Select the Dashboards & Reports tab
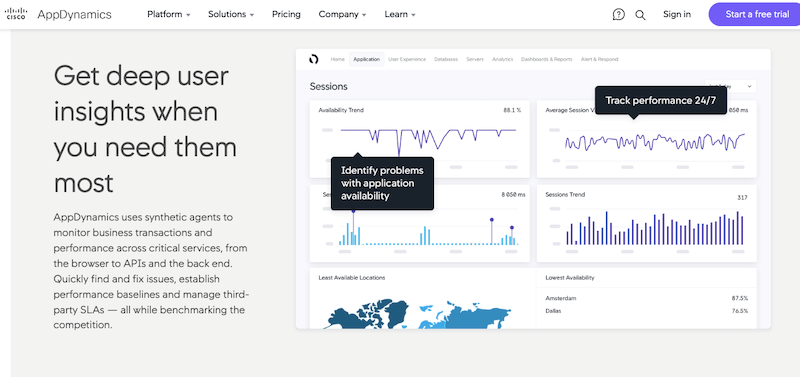 point(546,59)
